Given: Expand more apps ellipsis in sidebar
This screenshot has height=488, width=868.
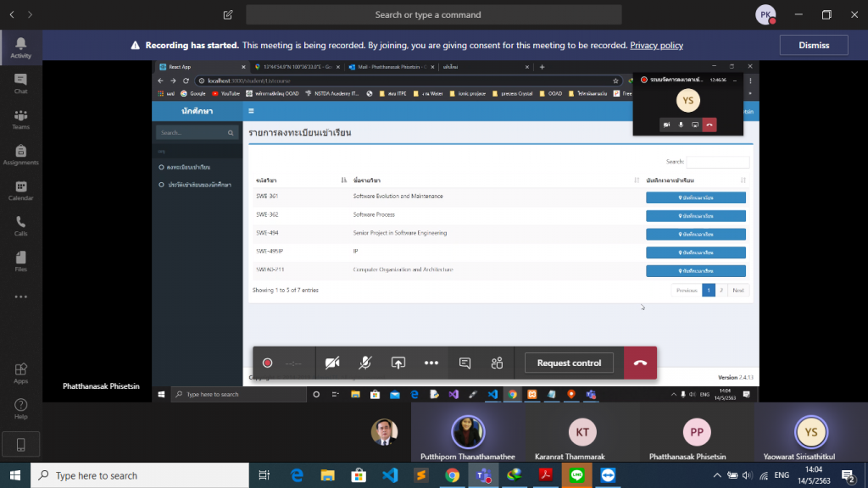Looking at the screenshot, I should click(x=21, y=297).
